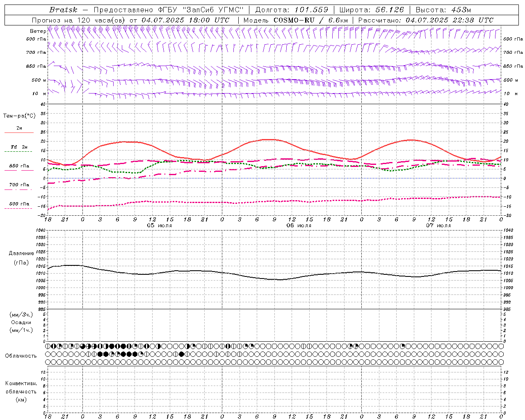Click the 10 м wind level label on left

[x=39, y=94]
